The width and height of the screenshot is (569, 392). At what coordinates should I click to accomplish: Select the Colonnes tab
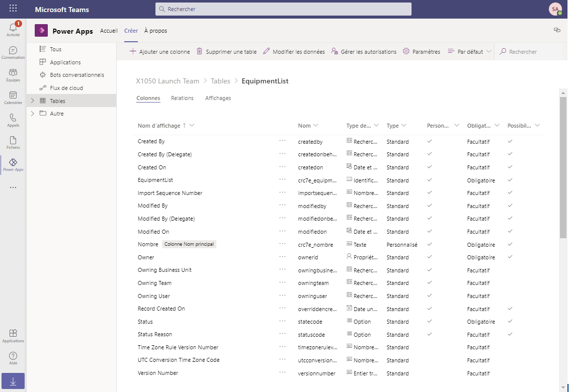click(148, 98)
